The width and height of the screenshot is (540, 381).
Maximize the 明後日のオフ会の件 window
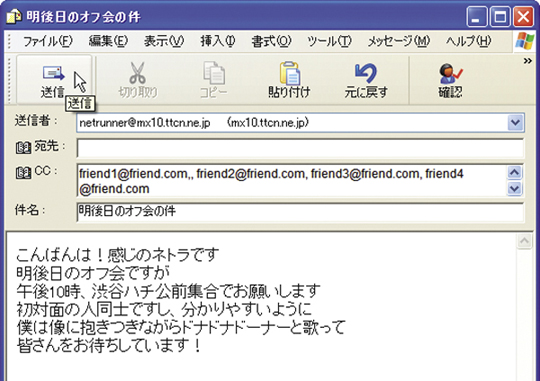pyautogui.click(x=500, y=17)
